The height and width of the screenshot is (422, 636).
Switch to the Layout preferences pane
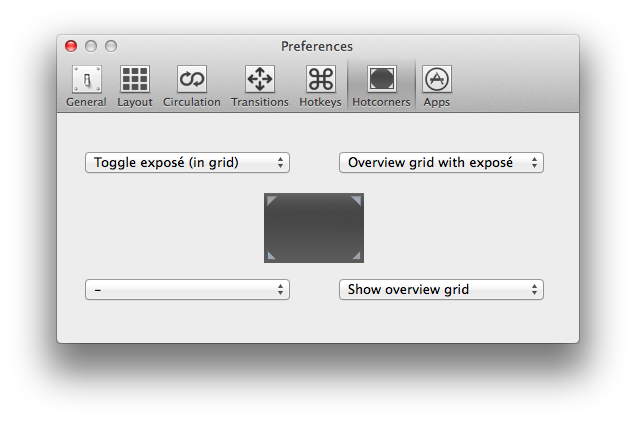point(135,80)
